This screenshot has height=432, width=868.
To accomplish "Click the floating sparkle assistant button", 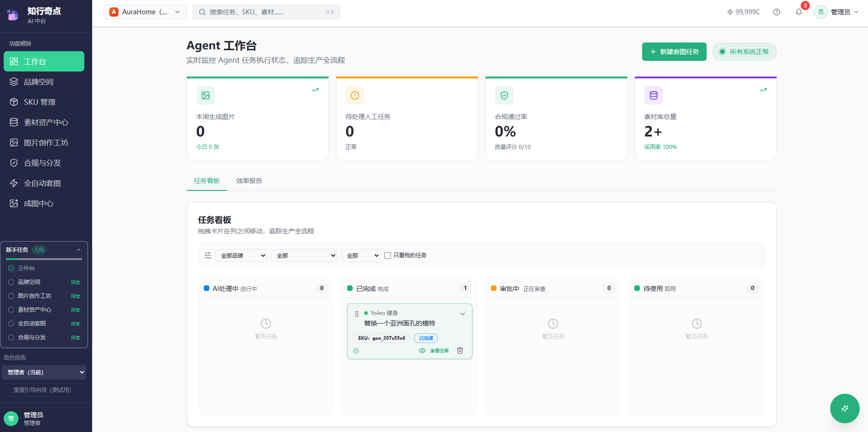I will pos(844,408).
